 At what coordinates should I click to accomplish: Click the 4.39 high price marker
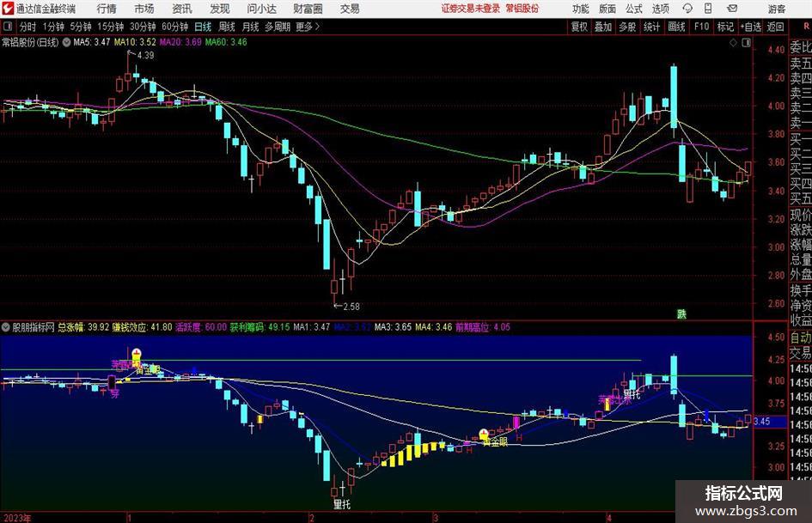point(145,56)
